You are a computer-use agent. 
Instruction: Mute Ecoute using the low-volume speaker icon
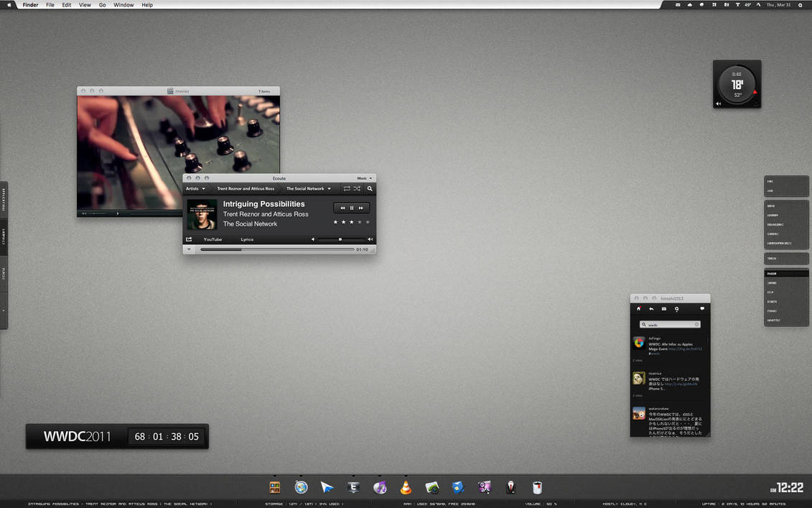313,239
